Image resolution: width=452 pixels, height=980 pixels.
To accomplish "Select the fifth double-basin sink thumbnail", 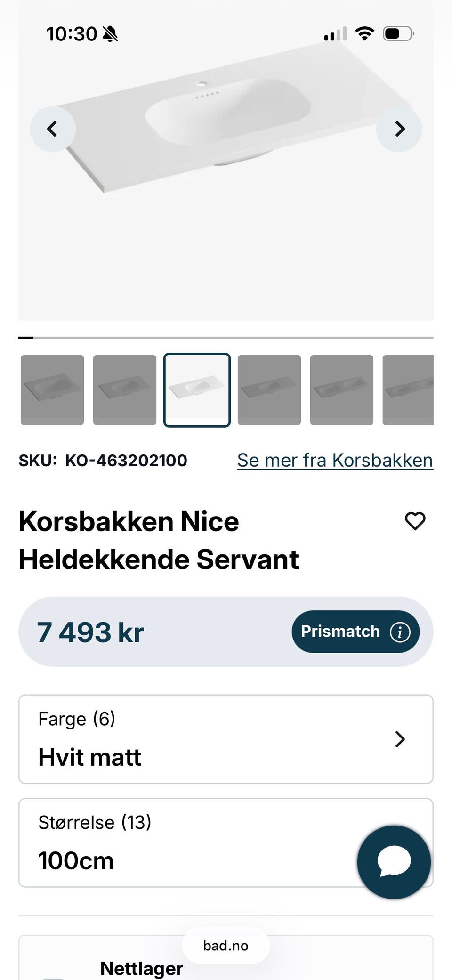I will tap(342, 390).
